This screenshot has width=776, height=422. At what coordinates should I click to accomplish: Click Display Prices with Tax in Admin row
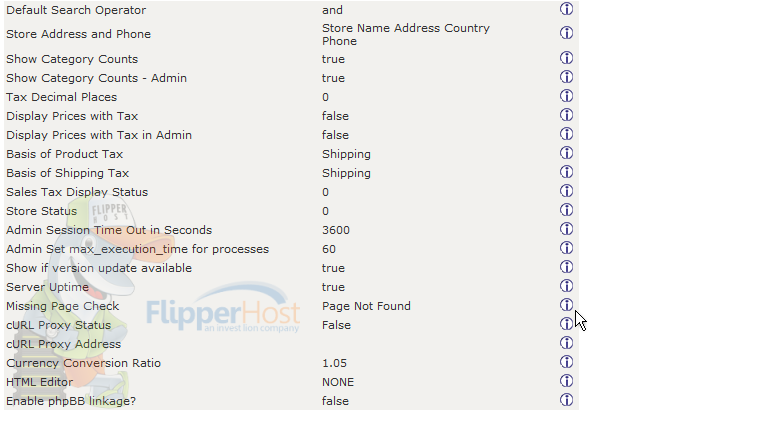click(291, 135)
